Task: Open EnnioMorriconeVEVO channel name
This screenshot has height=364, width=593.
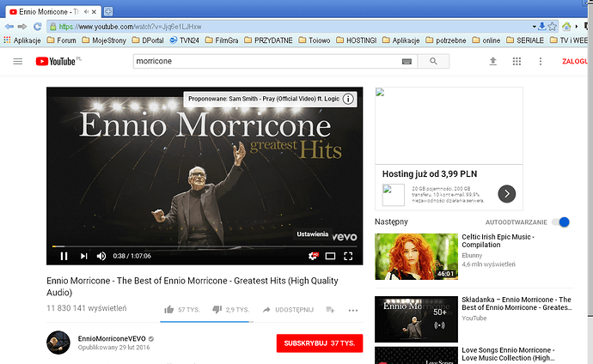Action: 112,339
